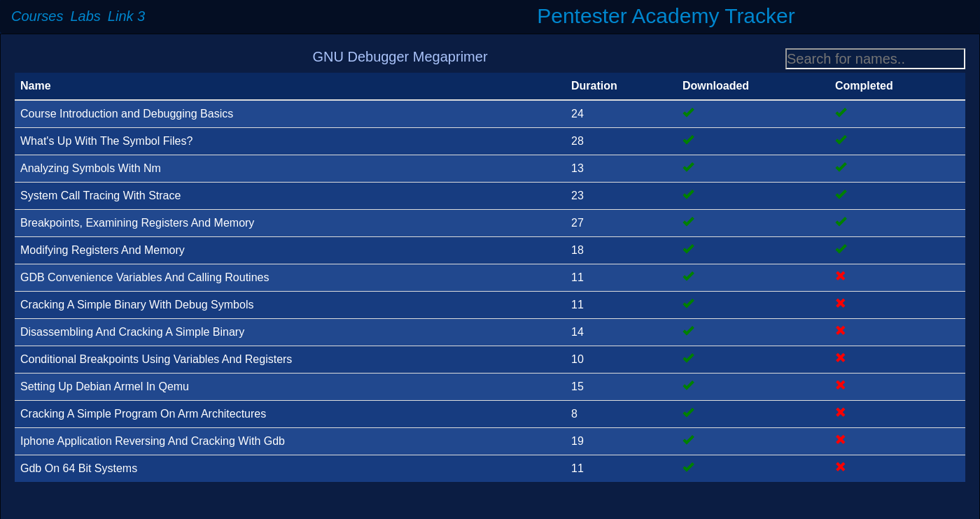Select 'Disassembling And Cracking A Simple Binary' name

coord(132,332)
